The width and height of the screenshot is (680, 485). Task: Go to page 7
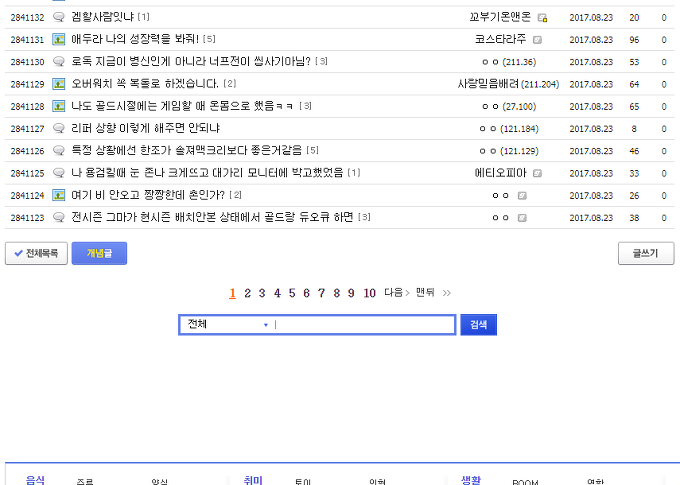pos(321,293)
